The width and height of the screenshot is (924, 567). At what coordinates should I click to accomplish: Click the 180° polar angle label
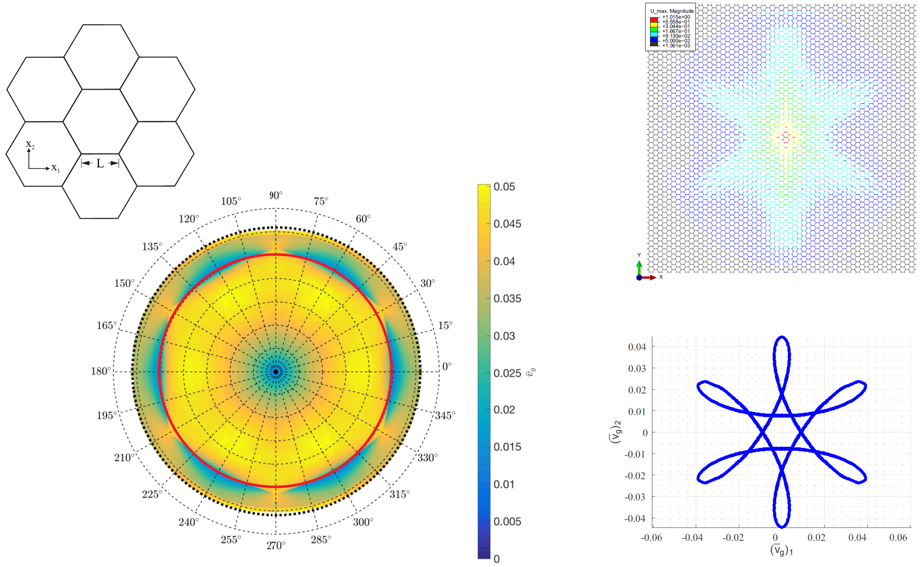(101, 371)
